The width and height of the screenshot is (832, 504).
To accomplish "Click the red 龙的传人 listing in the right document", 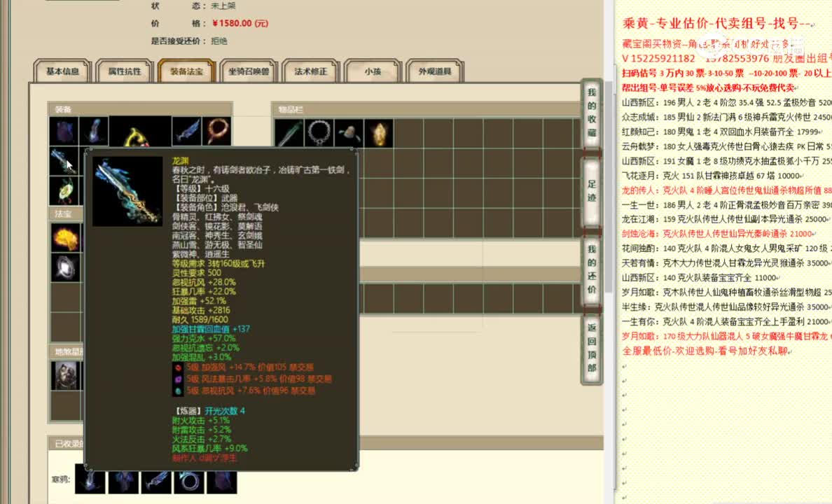I will click(x=726, y=190).
